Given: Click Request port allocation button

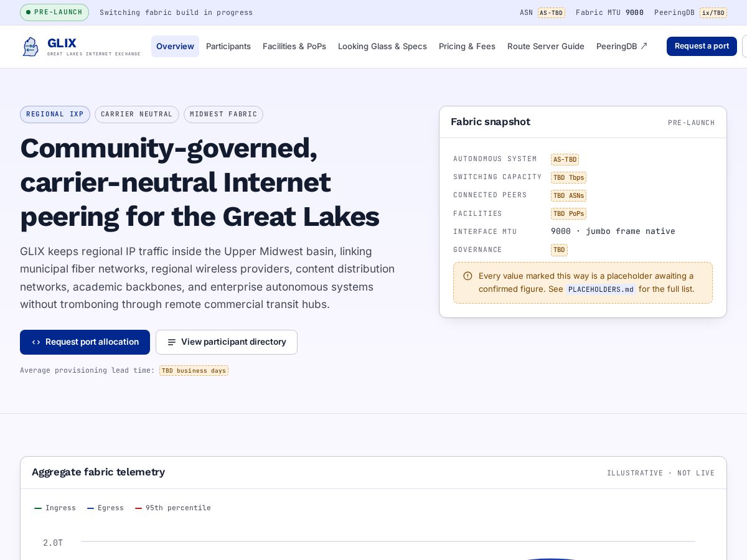Looking at the screenshot, I should coord(85,342).
